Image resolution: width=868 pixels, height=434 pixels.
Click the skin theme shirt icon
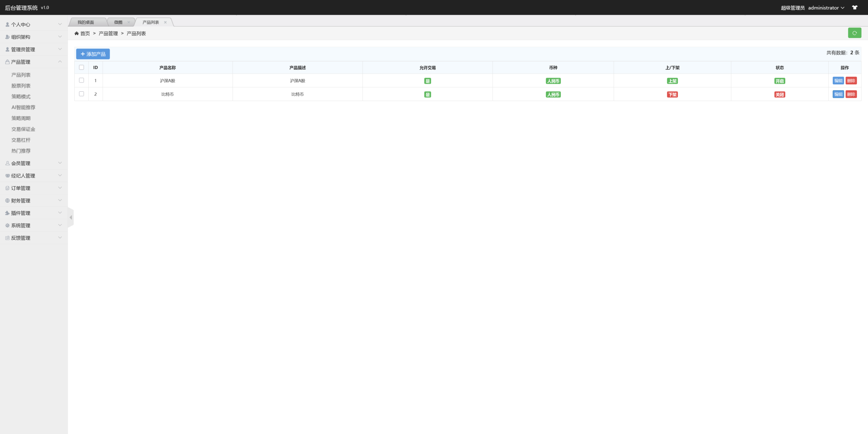click(x=855, y=7)
